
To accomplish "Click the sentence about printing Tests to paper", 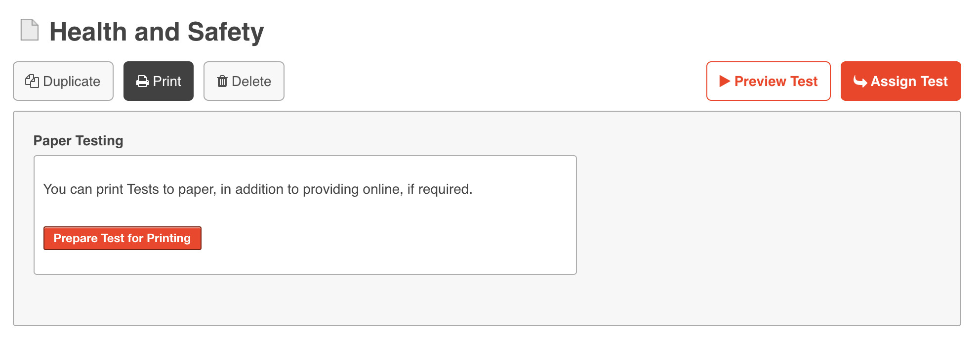I will pyautogui.click(x=257, y=189).
